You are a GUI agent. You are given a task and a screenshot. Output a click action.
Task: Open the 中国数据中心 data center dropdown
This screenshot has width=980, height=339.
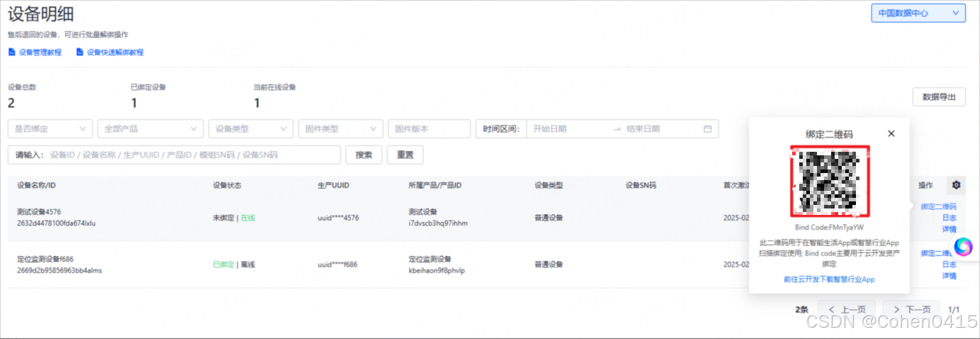pos(918,13)
